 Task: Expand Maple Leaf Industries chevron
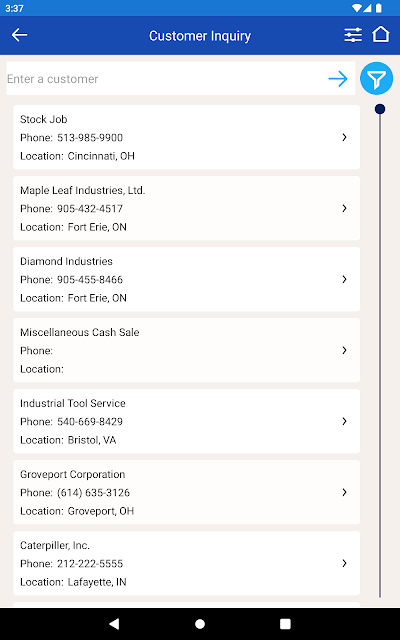tap(344, 208)
